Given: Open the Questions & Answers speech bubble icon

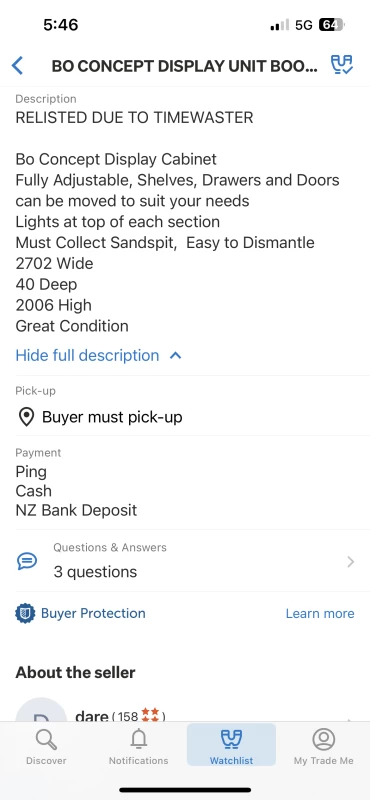Looking at the screenshot, I should 27,561.
